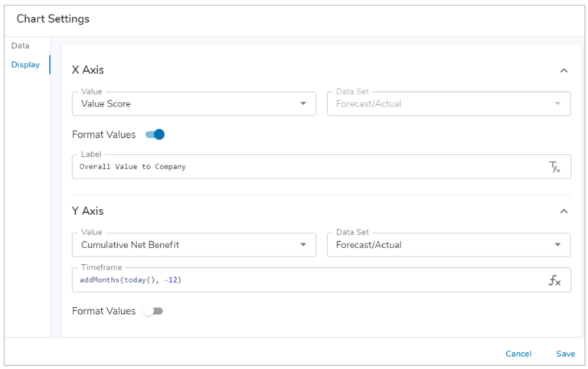Click the Y Axis section heading
This screenshot has width=588, height=369.
[x=88, y=211]
